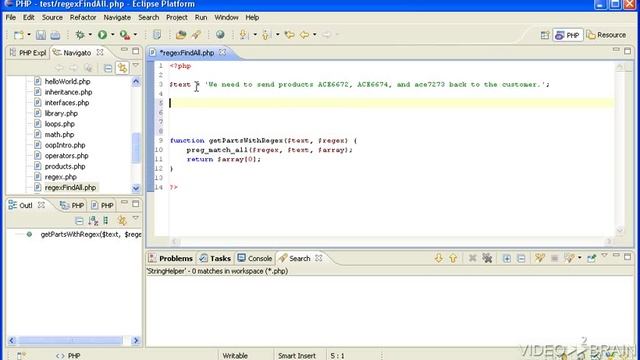Open the Navigator view menu triangle
Image resolution: width=640 pixels, height=360 pixels.
(136, 66)
